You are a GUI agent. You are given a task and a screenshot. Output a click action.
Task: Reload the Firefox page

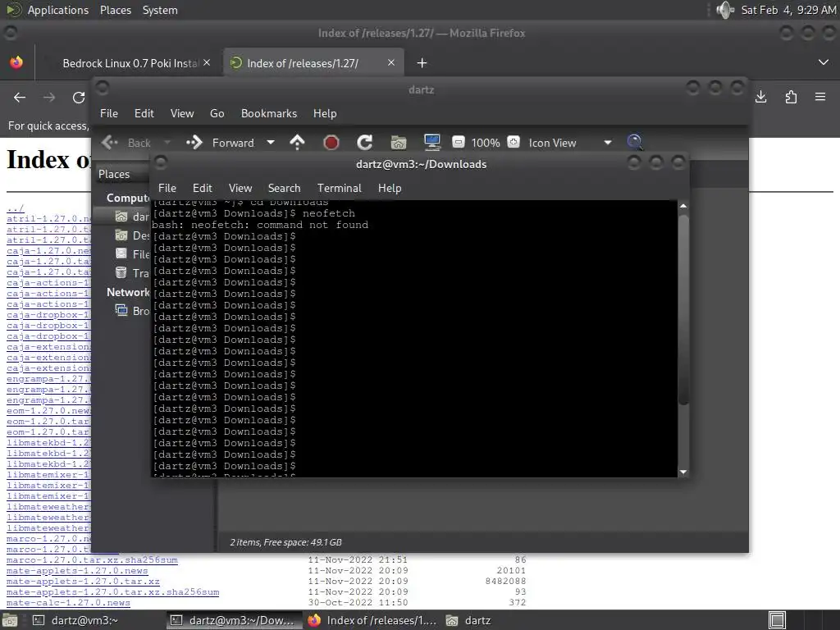[x=79, y=98]
